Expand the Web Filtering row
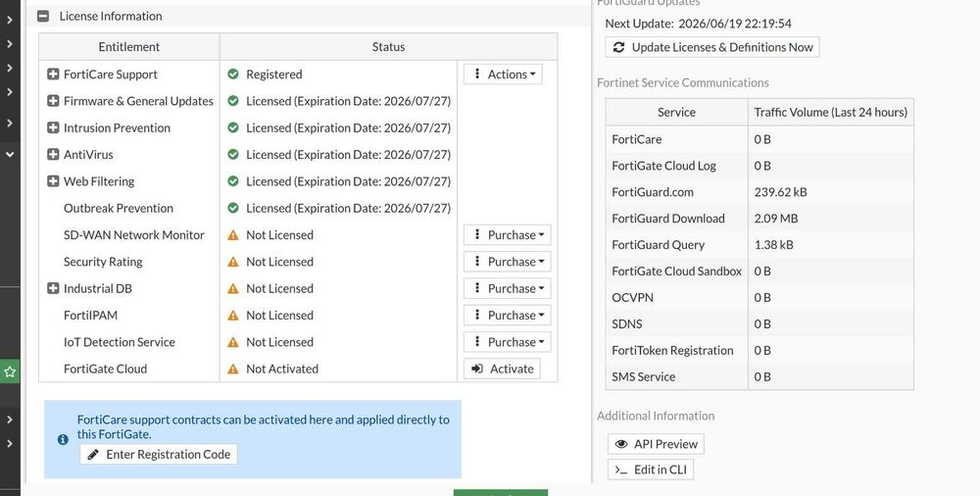Screen dimensions: 980x496 coord(53,181)
